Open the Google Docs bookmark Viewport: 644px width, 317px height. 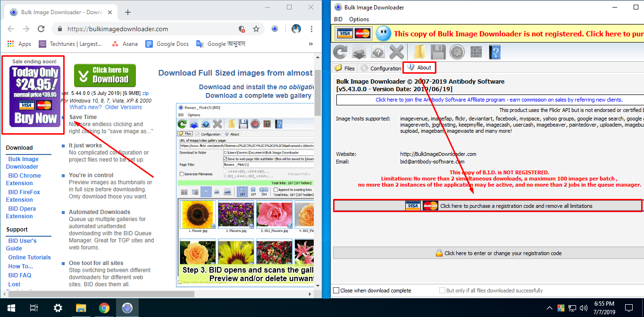click(x=167, y=44)
